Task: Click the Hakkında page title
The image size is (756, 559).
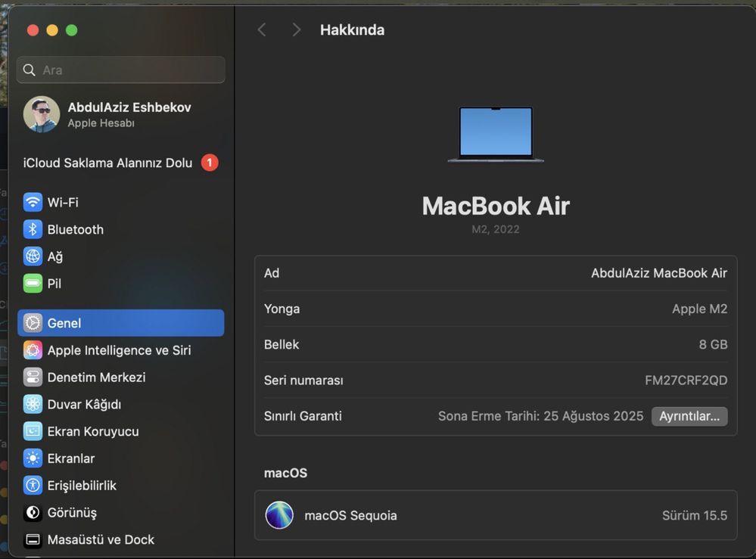Action: (x=353, y=30)
